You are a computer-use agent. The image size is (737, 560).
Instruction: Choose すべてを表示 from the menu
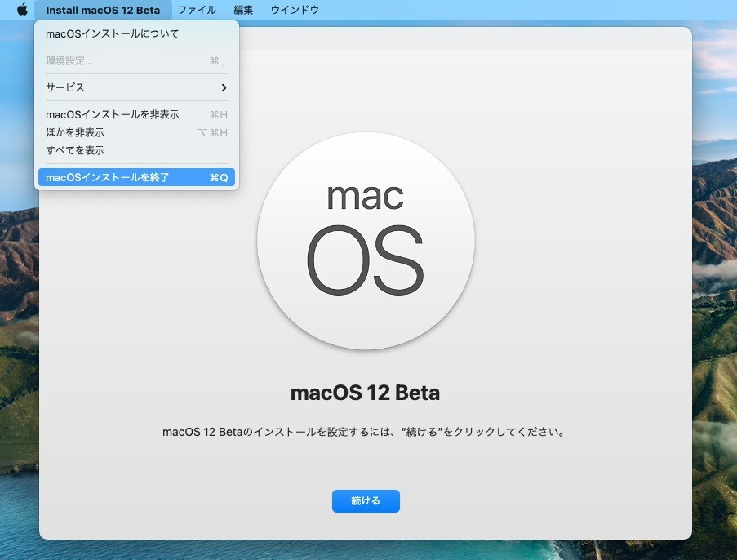(136, 150)
